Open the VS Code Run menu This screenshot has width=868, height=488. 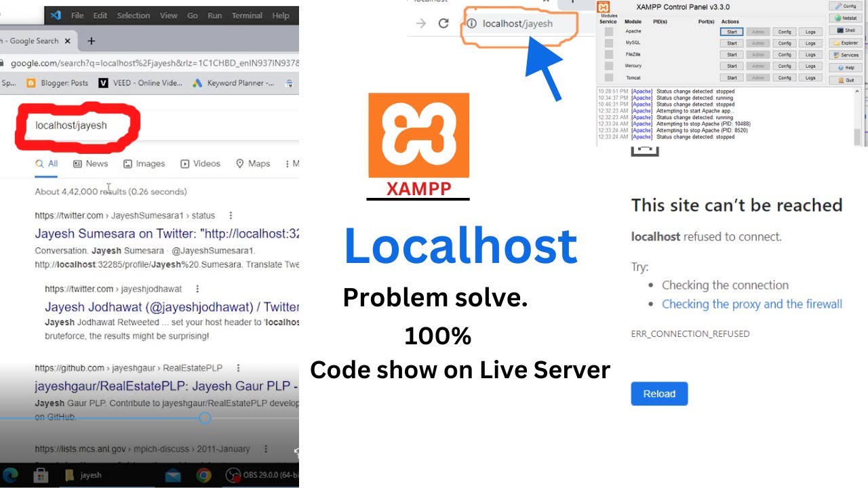click(x=214, y=15)
